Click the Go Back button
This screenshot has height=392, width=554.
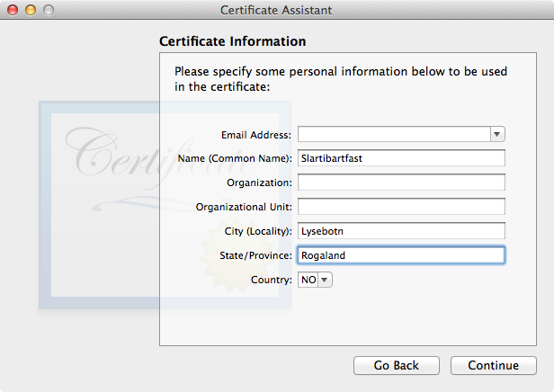pos(397,365)
